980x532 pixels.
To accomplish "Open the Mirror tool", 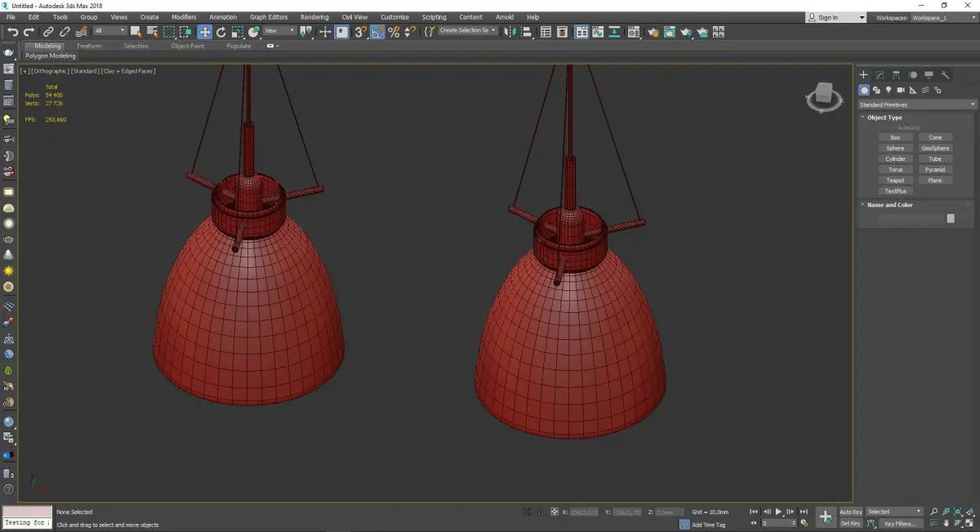I will click(510, 32).
